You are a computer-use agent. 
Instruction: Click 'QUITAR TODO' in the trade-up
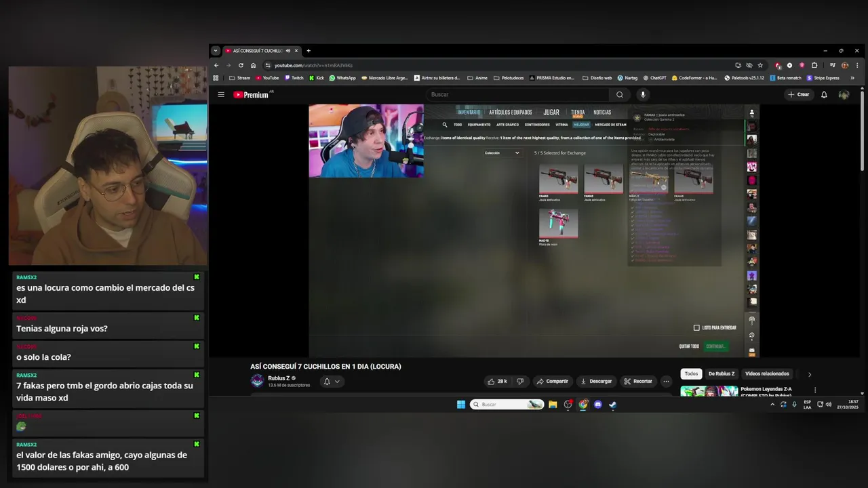point(689,346)
